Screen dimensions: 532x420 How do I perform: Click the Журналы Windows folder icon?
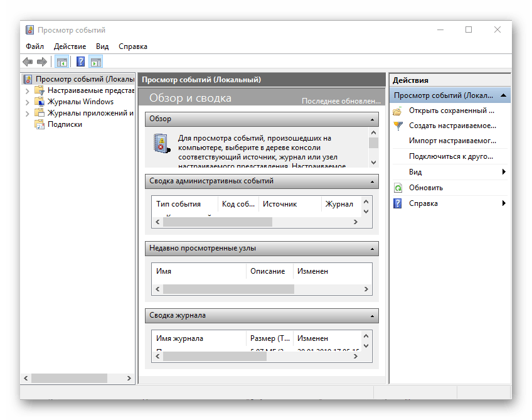point(40,102)
